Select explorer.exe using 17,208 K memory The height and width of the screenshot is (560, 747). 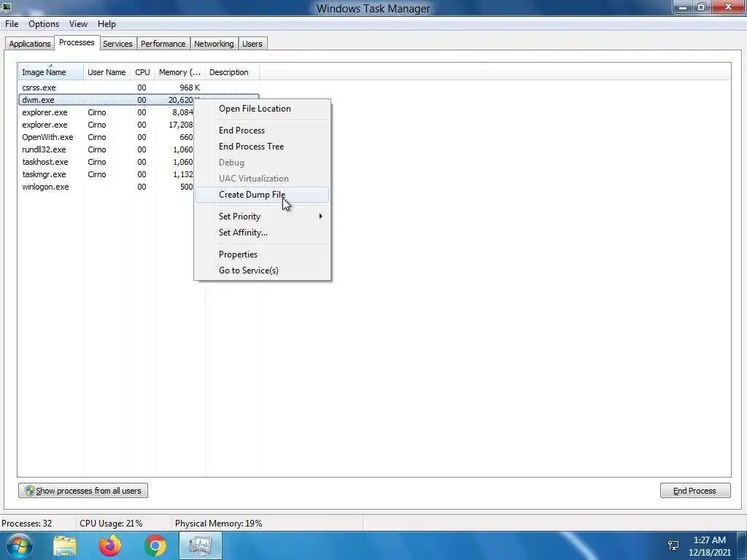107,125
